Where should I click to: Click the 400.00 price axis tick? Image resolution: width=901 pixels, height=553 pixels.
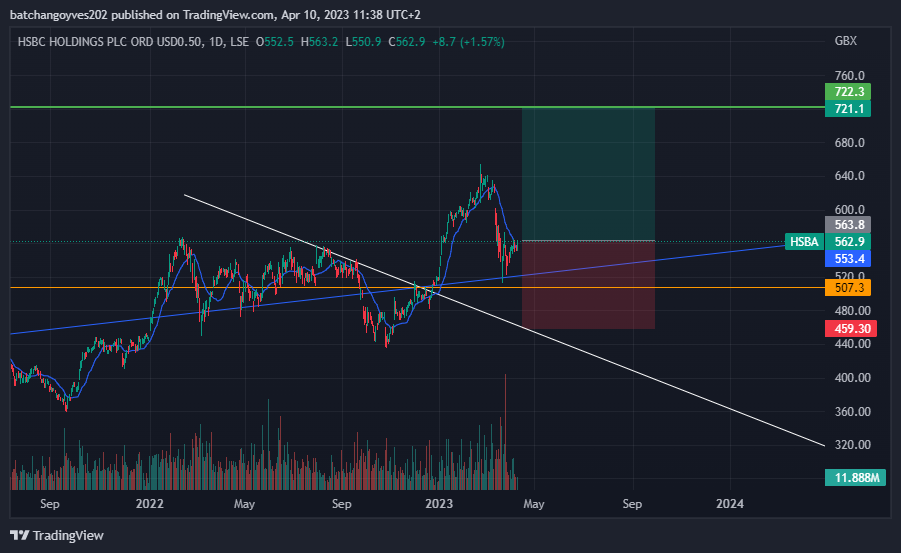point(852,378)
